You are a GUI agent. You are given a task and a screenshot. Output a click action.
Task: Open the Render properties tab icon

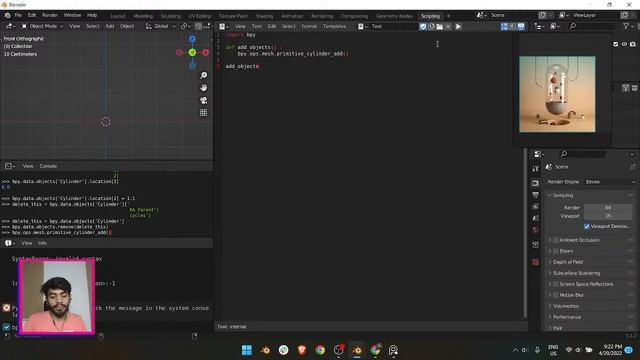536,183
